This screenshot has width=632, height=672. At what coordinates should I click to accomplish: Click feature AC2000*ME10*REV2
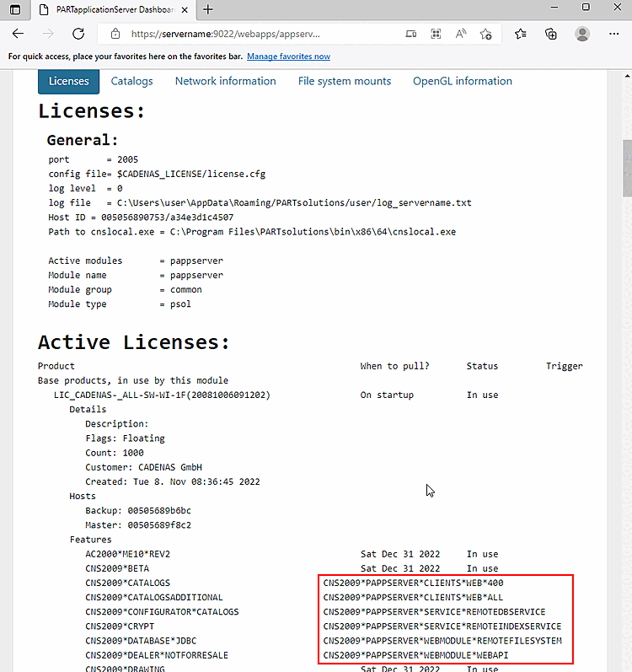[127, 554]
